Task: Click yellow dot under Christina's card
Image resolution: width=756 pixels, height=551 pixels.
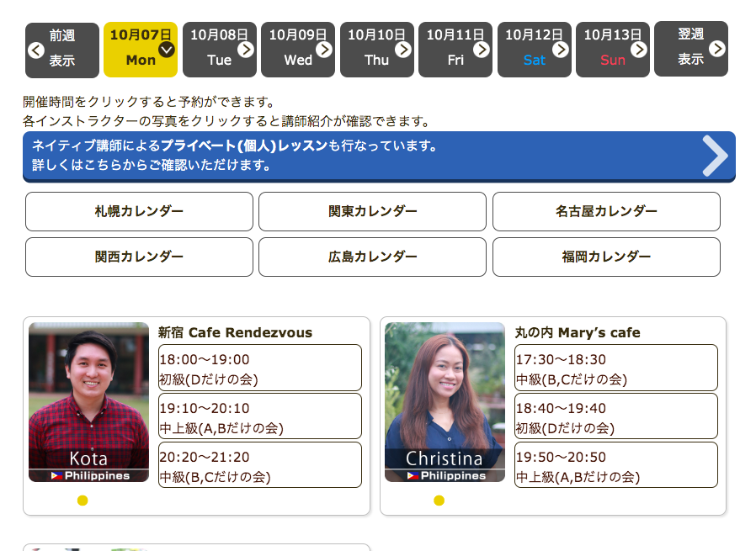Action: (439, 501)
